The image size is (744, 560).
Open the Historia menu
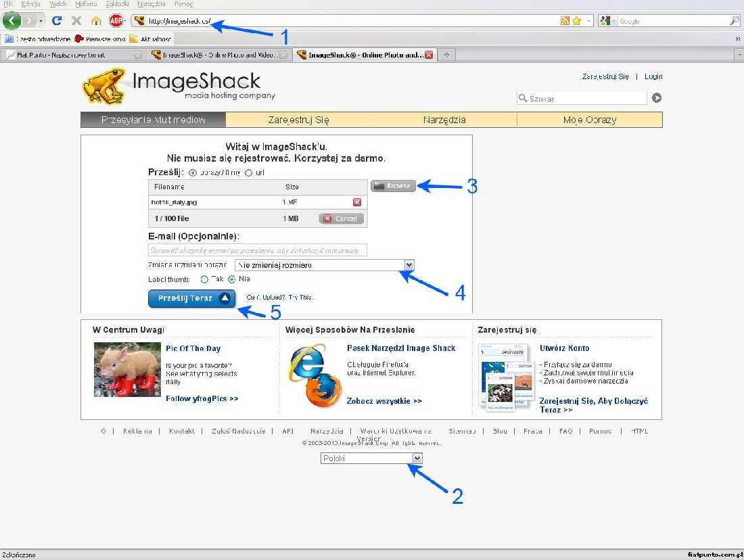86,4
